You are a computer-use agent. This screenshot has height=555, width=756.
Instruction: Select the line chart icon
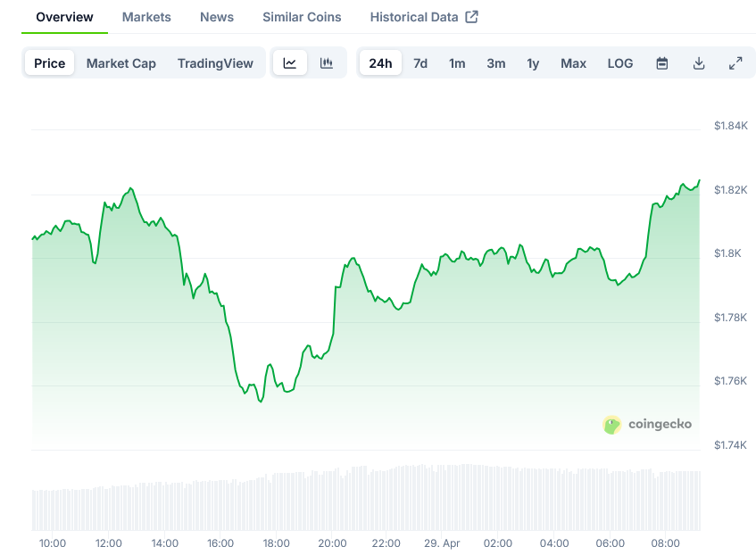(290, 63)
